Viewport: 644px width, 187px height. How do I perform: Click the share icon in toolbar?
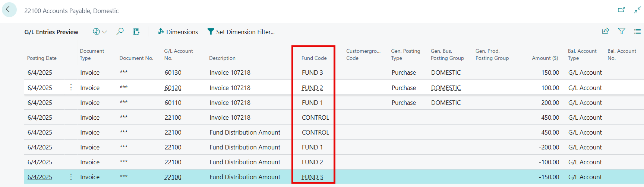tap(605, 31)
